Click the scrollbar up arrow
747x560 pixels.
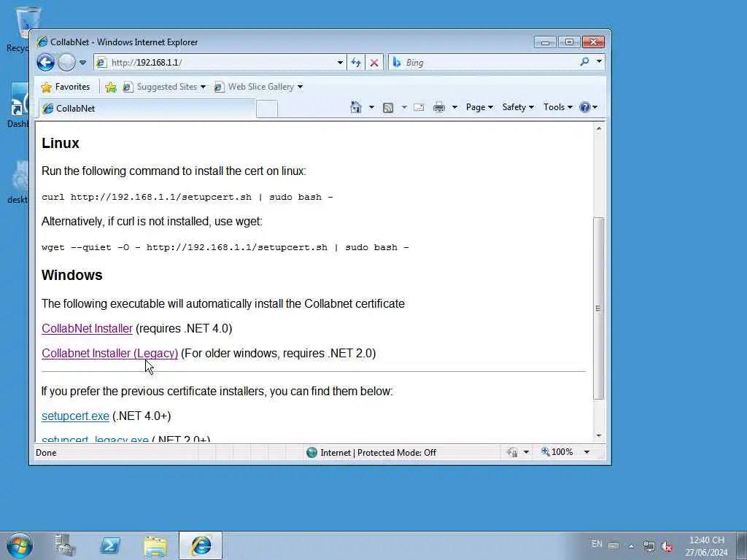coord(599,128)
